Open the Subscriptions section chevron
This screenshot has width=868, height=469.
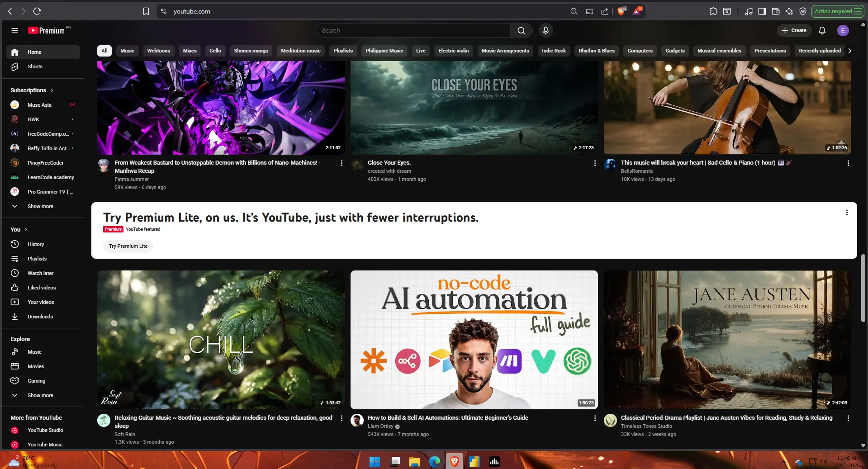tap(52, 90)
